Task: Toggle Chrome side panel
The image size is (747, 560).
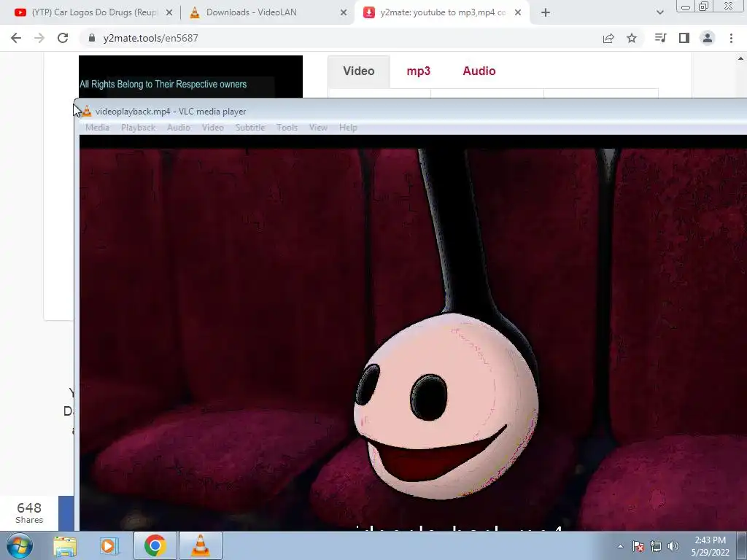Action: tap(684, 38)
